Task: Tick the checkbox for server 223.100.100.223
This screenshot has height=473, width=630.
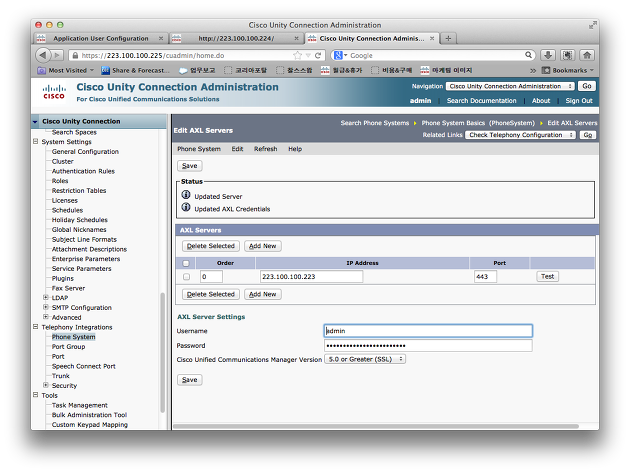Action: (186, 276)
